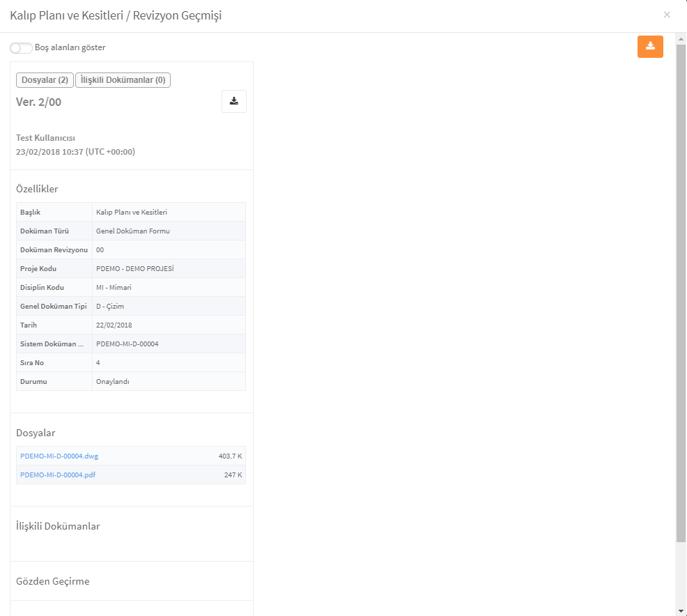This screenshot has height=616, width=687.
Task: Select Tarih value 22/02/2018
Action: click(114, 325)
